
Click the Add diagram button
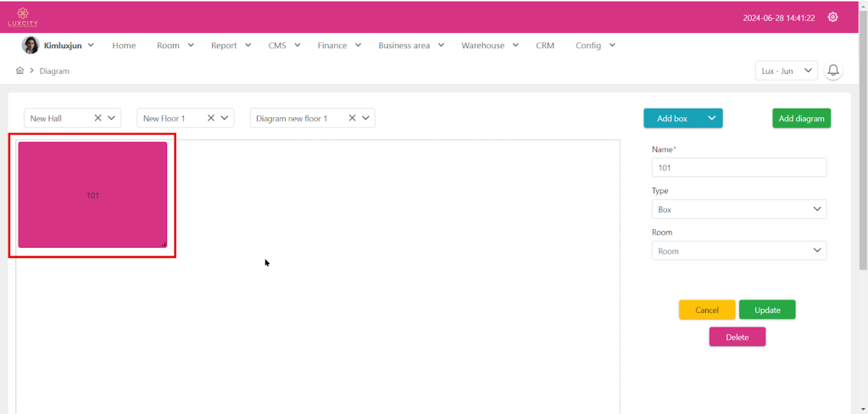click(x=801, y=119)
